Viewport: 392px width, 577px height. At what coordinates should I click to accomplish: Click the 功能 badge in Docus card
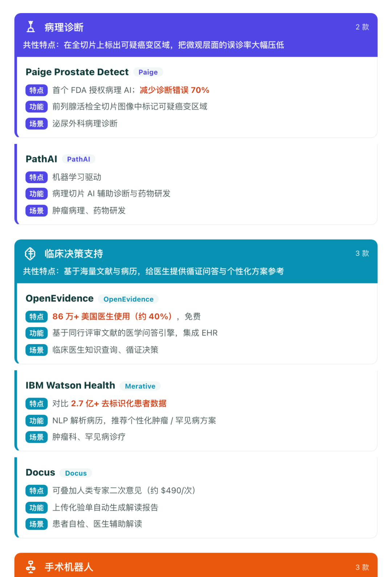click(x=36, y=508)
